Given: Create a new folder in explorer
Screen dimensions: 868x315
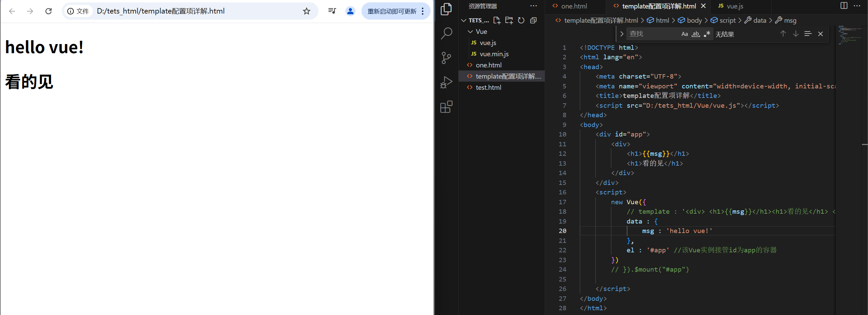Looking at the screenshot, I should point(509,20).
